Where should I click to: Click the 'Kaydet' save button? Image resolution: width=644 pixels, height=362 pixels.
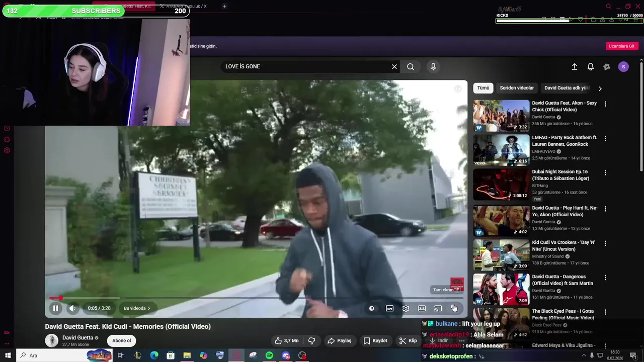pos(375,341)
